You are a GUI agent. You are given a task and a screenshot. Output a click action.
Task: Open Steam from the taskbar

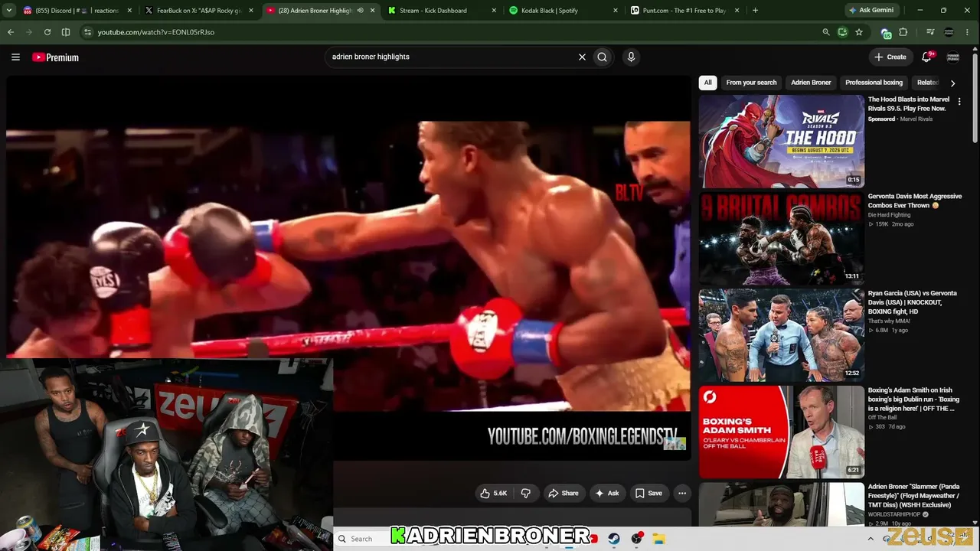[614, 539]
